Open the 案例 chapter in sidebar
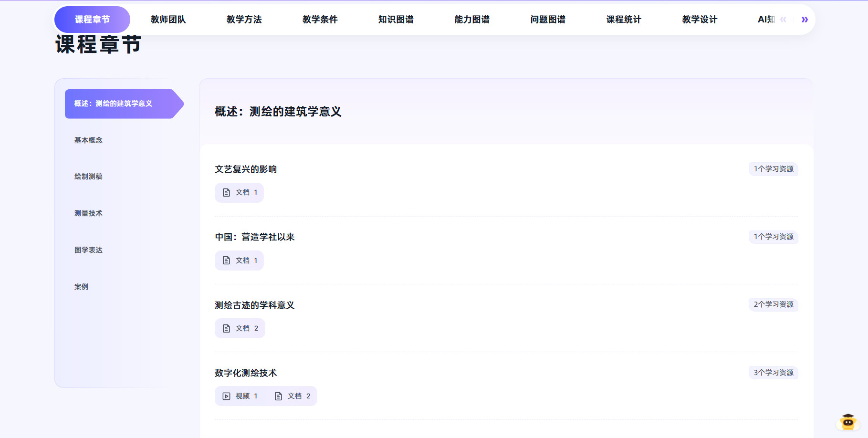This screenshot has width=868, height=438. pyautogui.click(x=81, y=287)
